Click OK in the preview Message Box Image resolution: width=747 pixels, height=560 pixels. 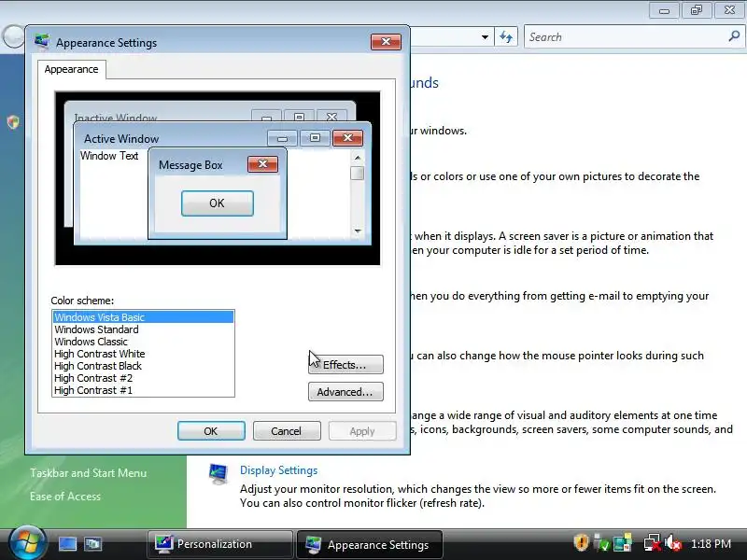pos(218,203)
